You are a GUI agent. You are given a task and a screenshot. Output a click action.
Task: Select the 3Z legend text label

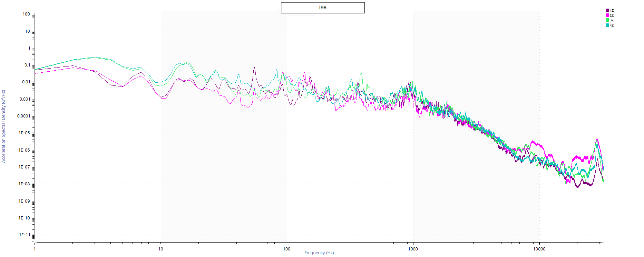(612, 20)
